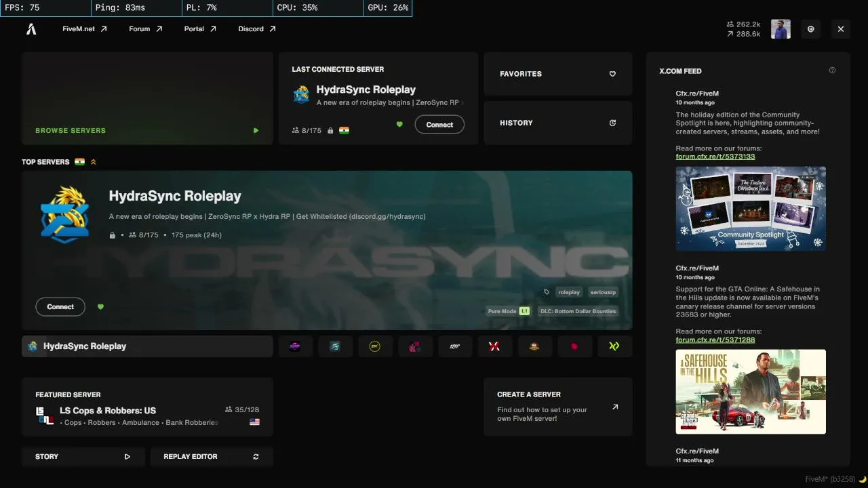
Task: Open the Community Spotlight image
Action: coord(751,209)
